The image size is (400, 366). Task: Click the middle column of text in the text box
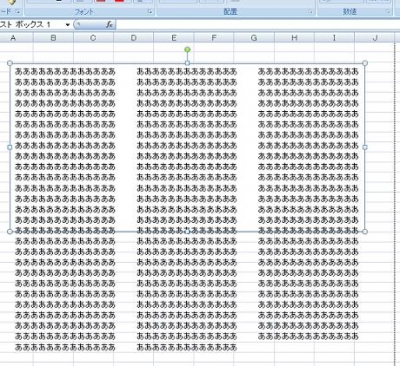click(187, 147)
